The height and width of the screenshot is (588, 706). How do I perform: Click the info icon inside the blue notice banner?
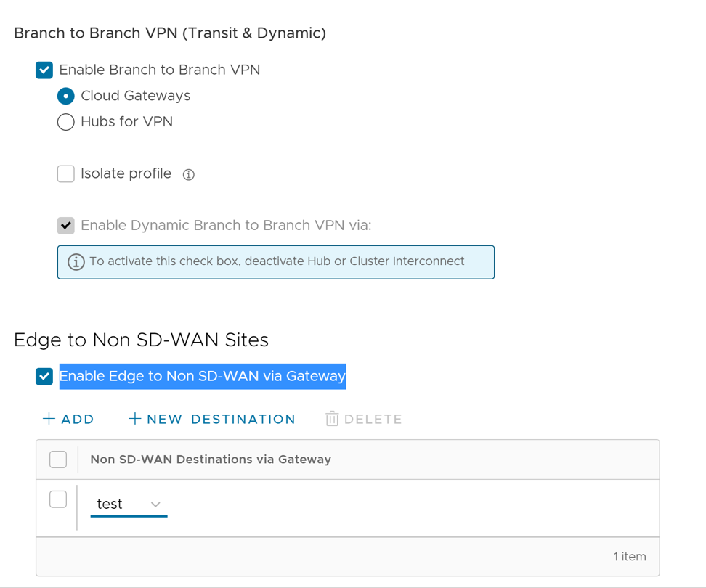click(x=76, y=262)
